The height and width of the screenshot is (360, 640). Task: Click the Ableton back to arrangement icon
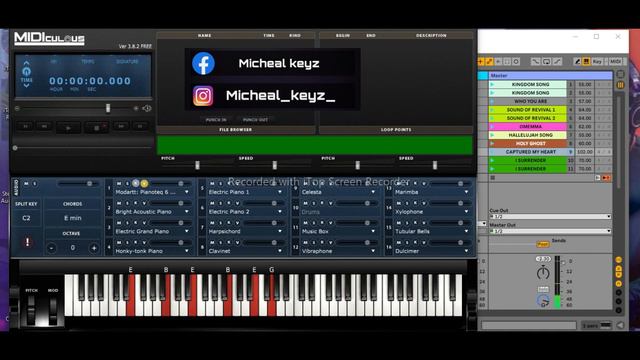click(607, 178)
